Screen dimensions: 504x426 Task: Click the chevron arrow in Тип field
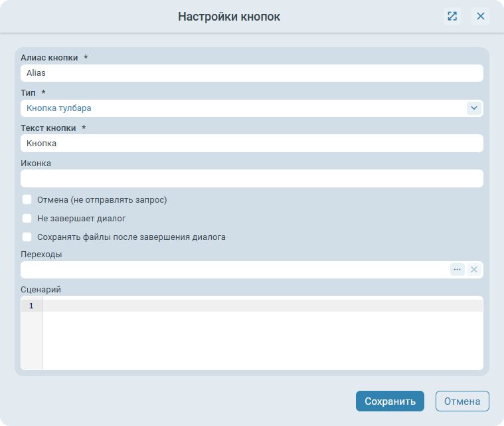click(473, 108)
